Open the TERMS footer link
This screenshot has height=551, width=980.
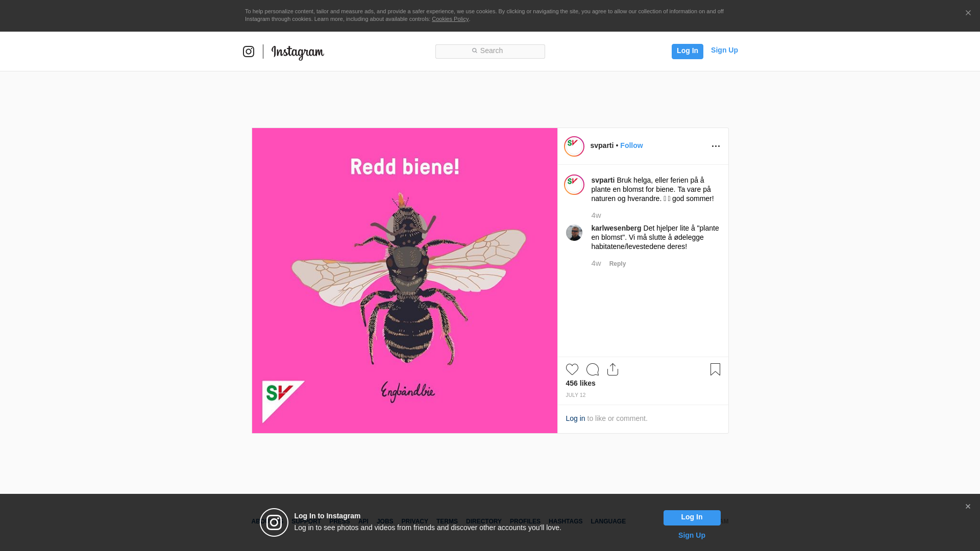coord(447,521)
